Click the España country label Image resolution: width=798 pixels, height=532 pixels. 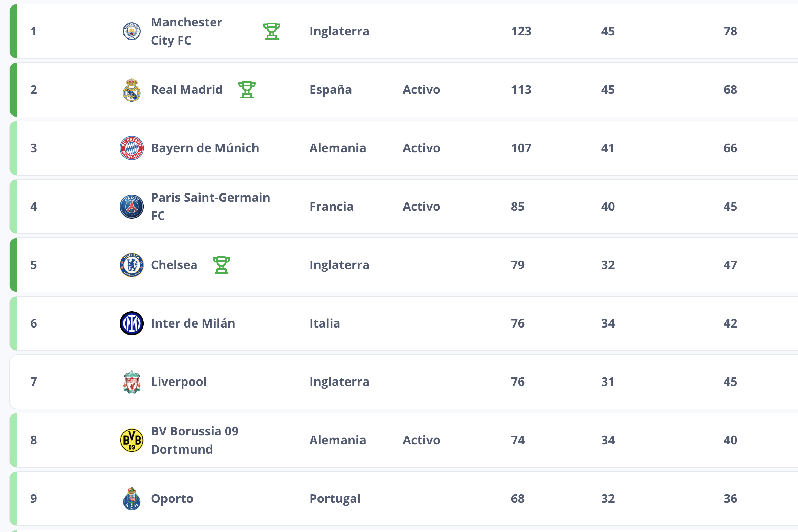pyautogui.click(x=331, y=90)
